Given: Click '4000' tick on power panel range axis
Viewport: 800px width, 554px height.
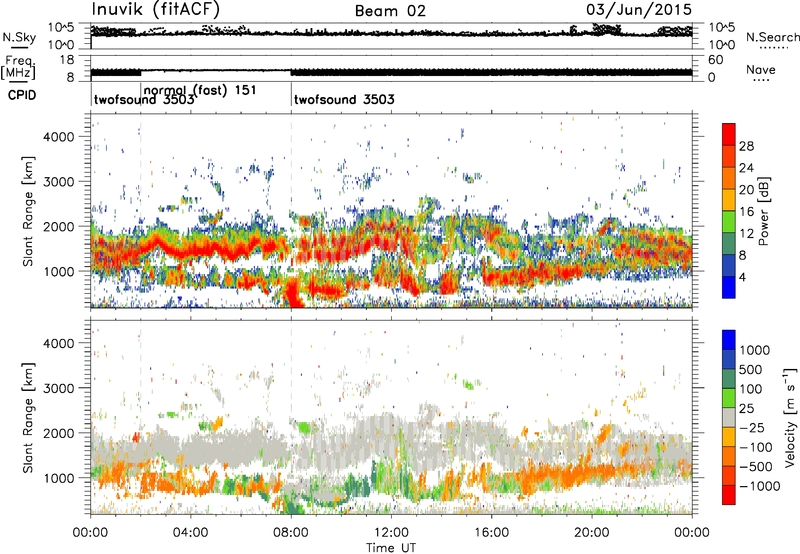Looking at the screenshot, I should pyautogui.click(x=58, y=137).
